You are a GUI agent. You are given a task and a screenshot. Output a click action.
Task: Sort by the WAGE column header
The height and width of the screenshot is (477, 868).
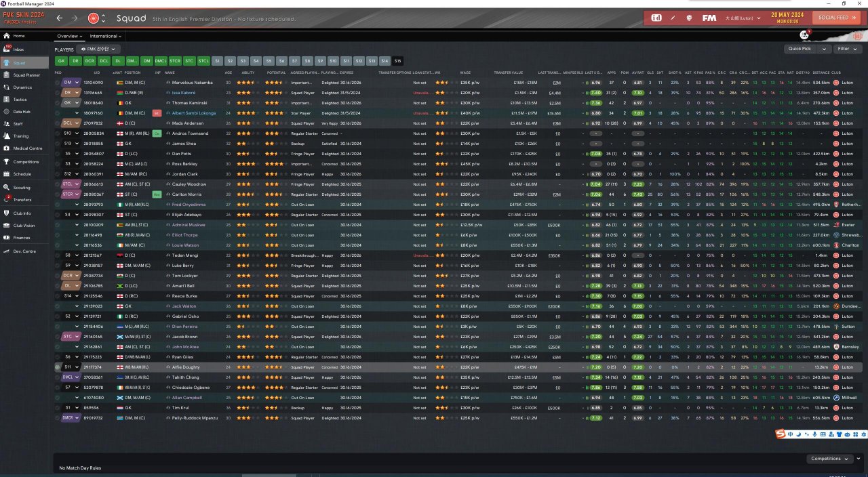tap(465, 72)
